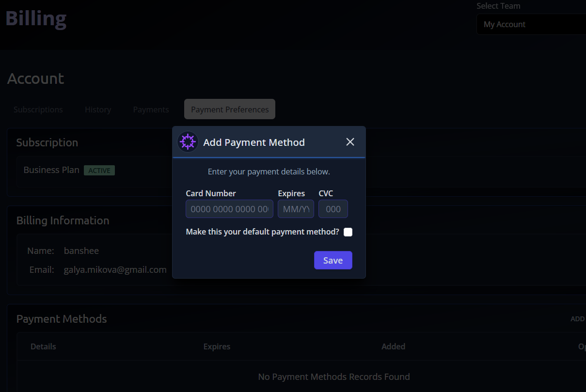Viewport: 586px width, 392px height.
Task: Select the Payment Preferences tab
Action: (230, 110)
